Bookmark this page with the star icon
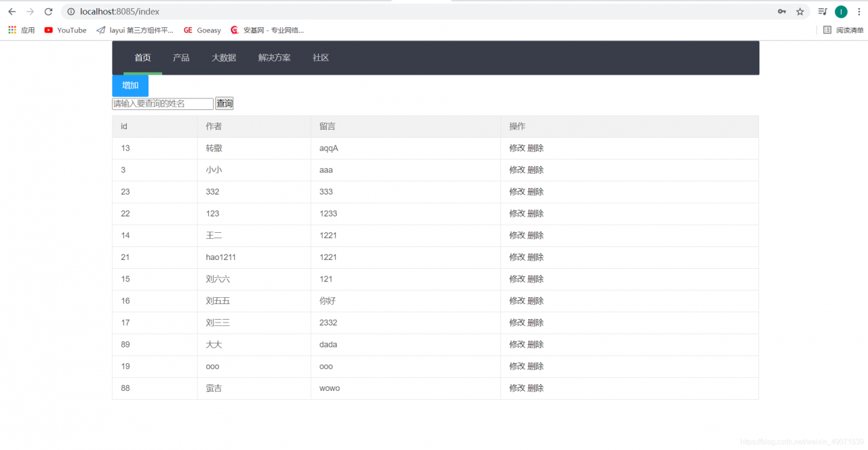 point(800,12)
